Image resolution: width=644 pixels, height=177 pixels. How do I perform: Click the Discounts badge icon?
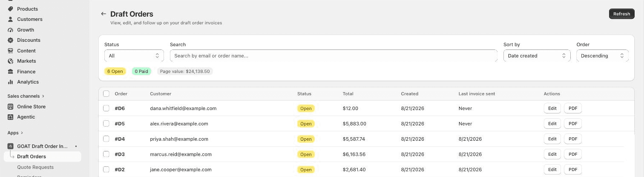[x=11, y=40]
